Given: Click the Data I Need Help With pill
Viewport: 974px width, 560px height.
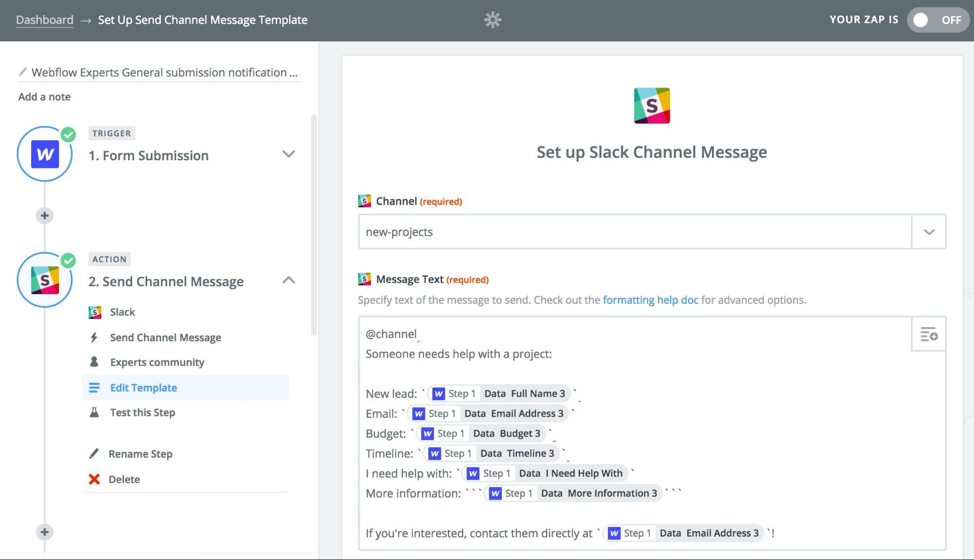Looking at the screenshot, I should tap(545, 473).
